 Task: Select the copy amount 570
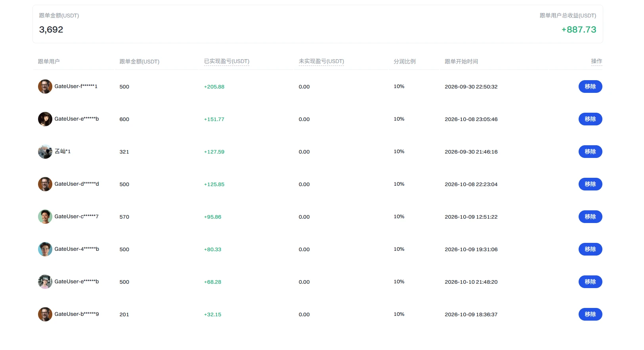[124, 217]
